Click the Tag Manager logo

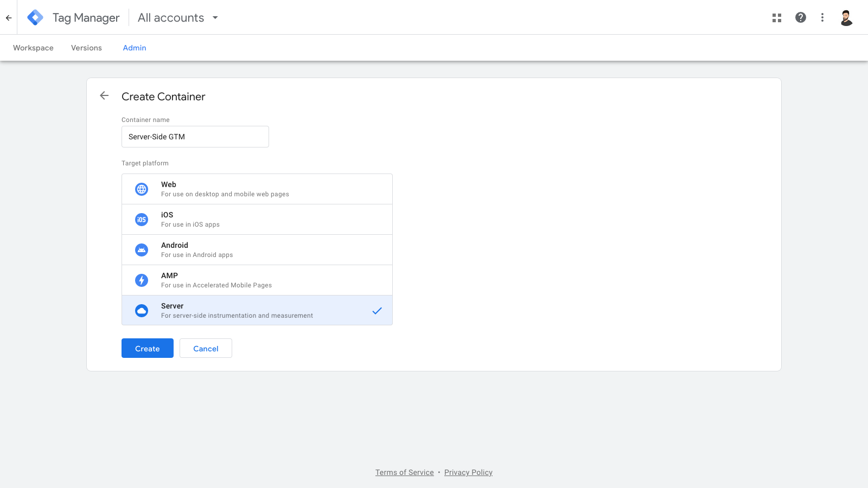pos(35,17)
